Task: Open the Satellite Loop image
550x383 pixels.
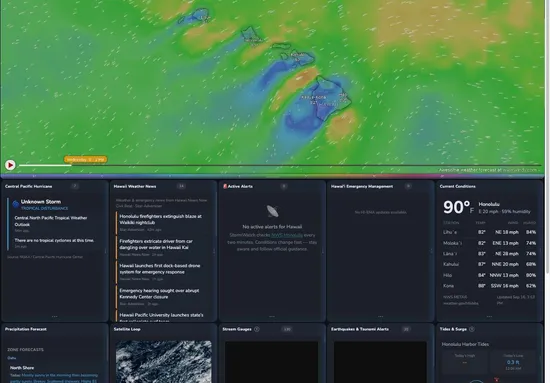Action: pos(163,361)
